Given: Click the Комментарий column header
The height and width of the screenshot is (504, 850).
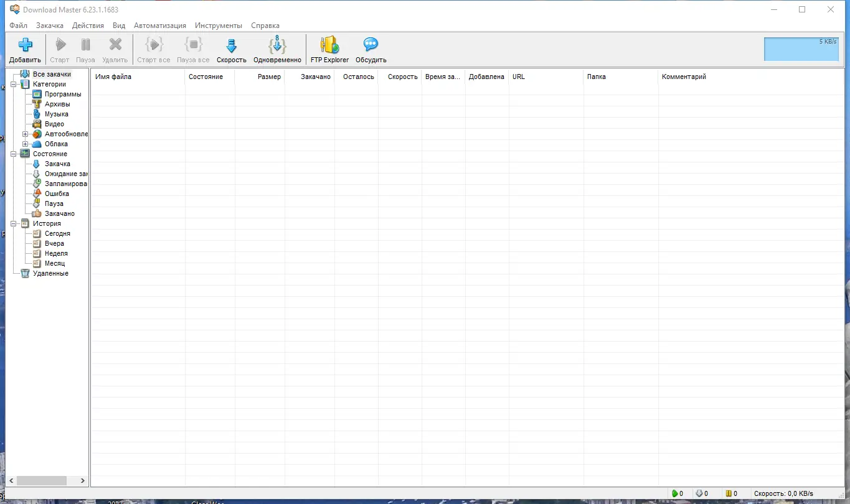Looking at the screenshot, I should [x=752, y=77].
